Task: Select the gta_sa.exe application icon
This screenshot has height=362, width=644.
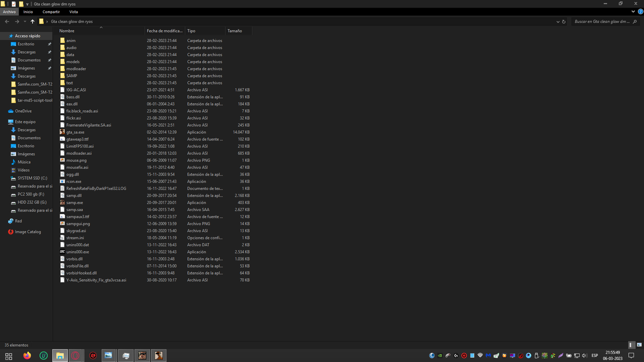Action: coord(62,132)
